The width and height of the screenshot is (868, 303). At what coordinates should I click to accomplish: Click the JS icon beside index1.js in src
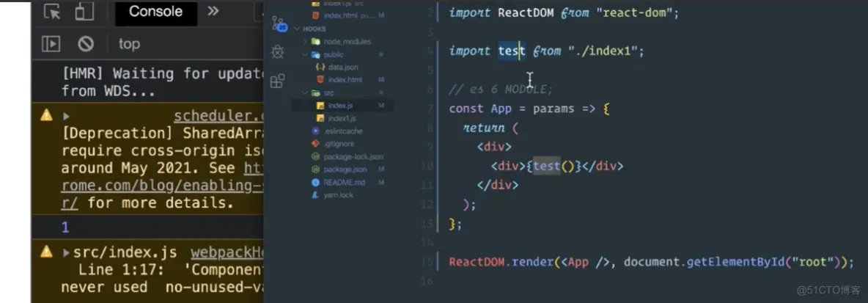(x=320, y=119)
